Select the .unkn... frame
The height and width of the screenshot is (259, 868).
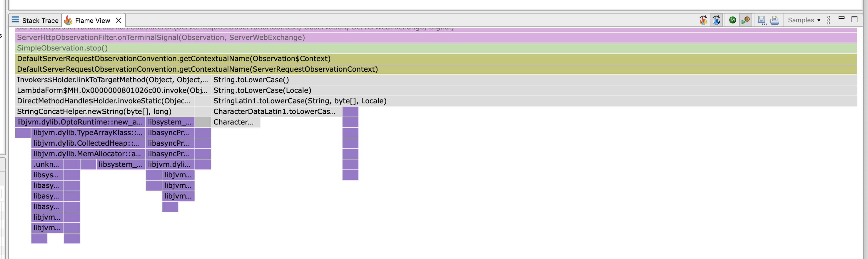pyautogui.click(x=47, y=164)
